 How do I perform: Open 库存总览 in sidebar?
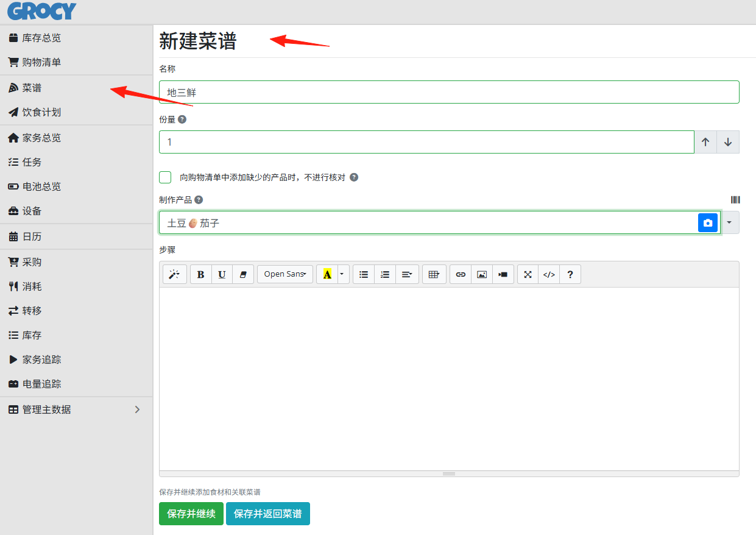coord(76,38)
